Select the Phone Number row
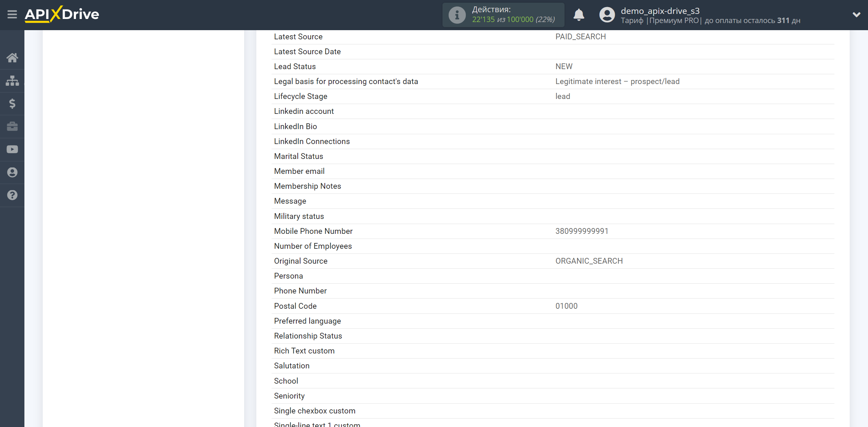Viewport: 868px width, 427px height. tap(553, 291)
